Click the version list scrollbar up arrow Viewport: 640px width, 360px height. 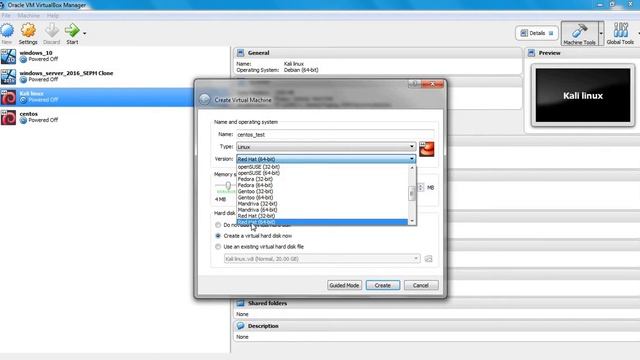point(412,168)
